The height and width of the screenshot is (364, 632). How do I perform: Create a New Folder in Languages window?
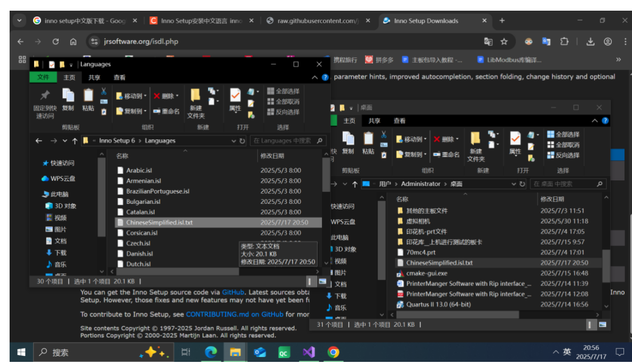pyautogui.click(x=195, y=104)
